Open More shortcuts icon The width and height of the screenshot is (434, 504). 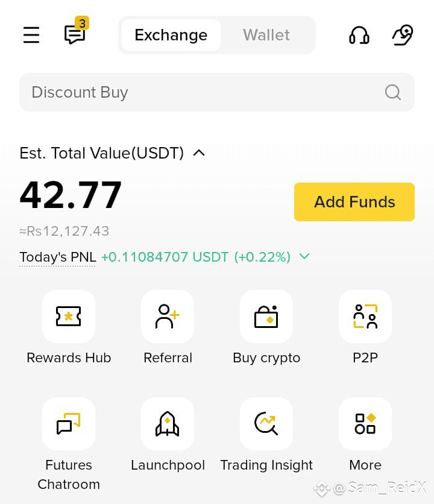tap(365, 424)
